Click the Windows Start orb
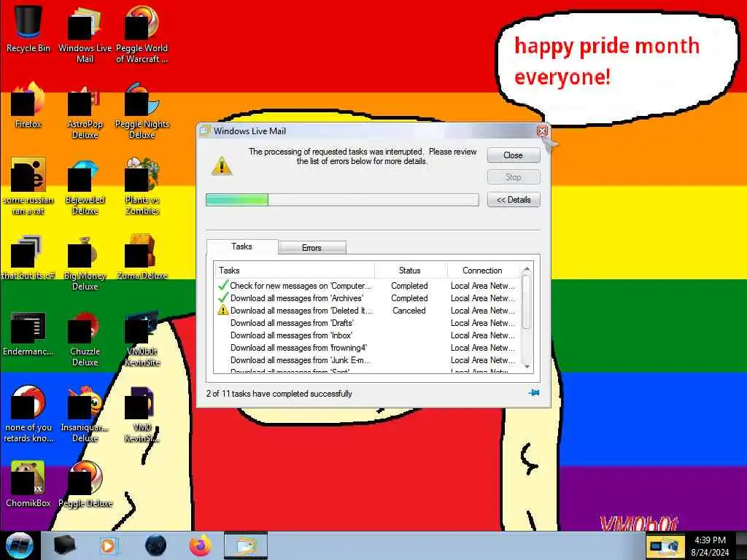Viewport: 747px width, 560px height. coord(20,545)
